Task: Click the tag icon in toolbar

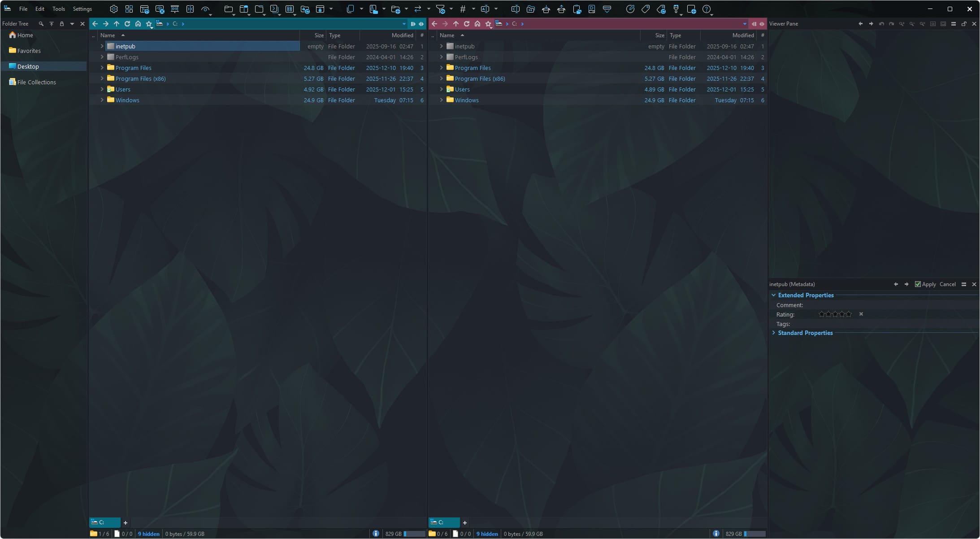Action: point(646,9)
